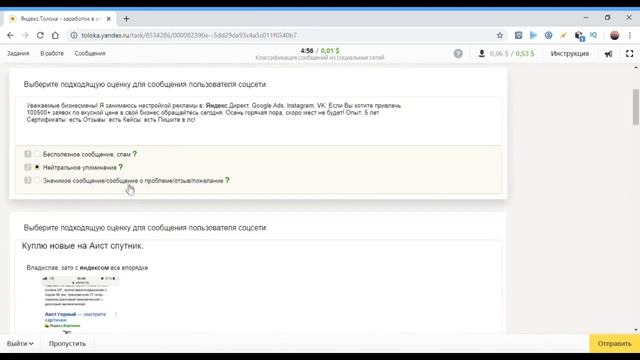Image resolution: width=640 pixels, height=360 pixels.
Task: Toggle fullscreen mode icon in Toloka header
Action: [629, 53]
